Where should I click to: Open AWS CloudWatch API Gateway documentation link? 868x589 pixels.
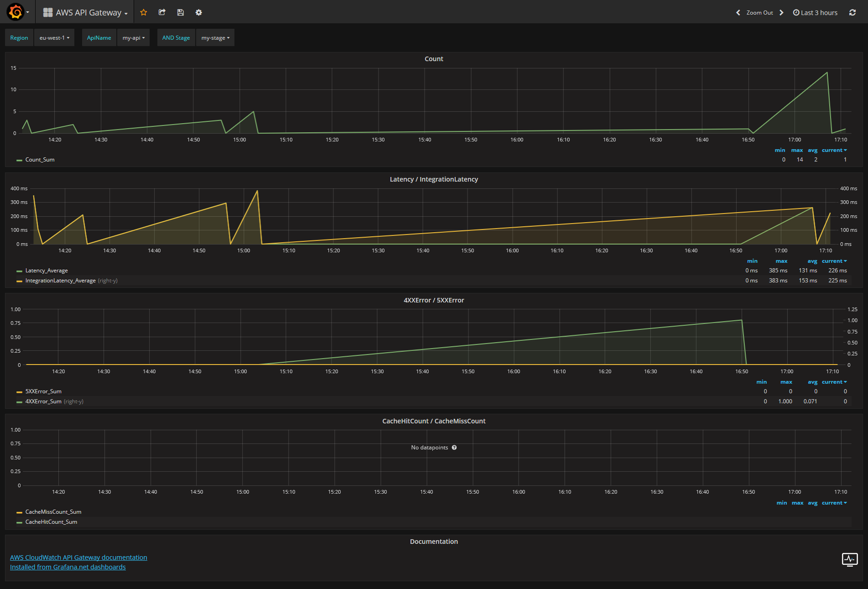78,558
